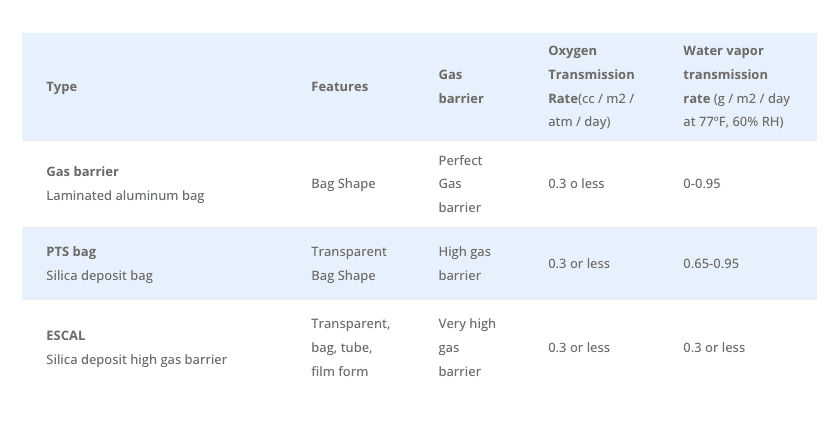Viewport: 832px width, 429px height.
Task: Select the 0.65-0.95 water vapor value
Action: pos(711,264)
